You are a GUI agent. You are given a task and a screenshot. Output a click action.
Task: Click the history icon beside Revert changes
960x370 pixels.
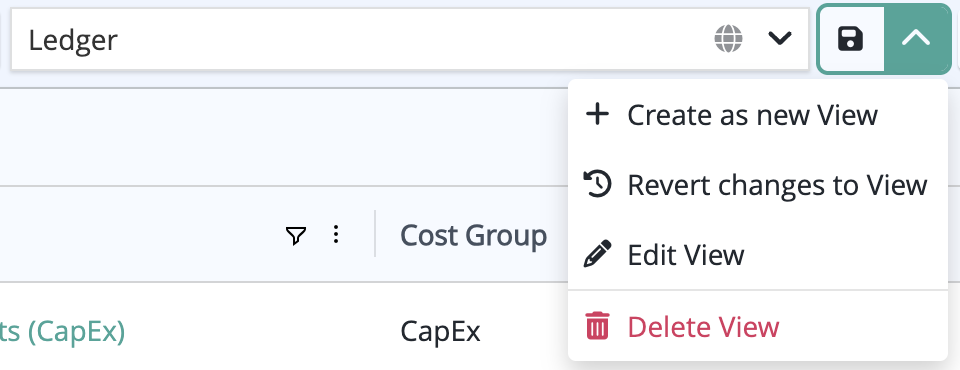597,184
